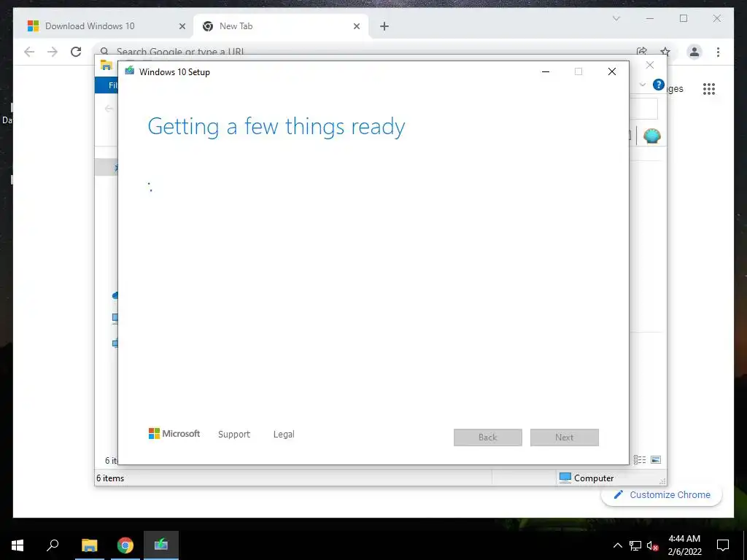Collapse File Explorer ribbon with chevron
The height and width of the screenshot is (560, 747).
(x=642, y=85)
